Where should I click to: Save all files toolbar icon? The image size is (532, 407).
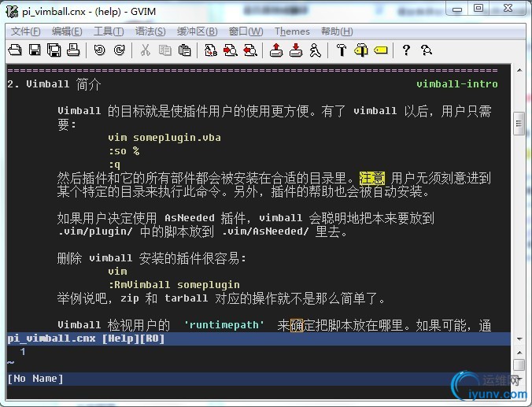pyautogui.click(x=54, y=50)
